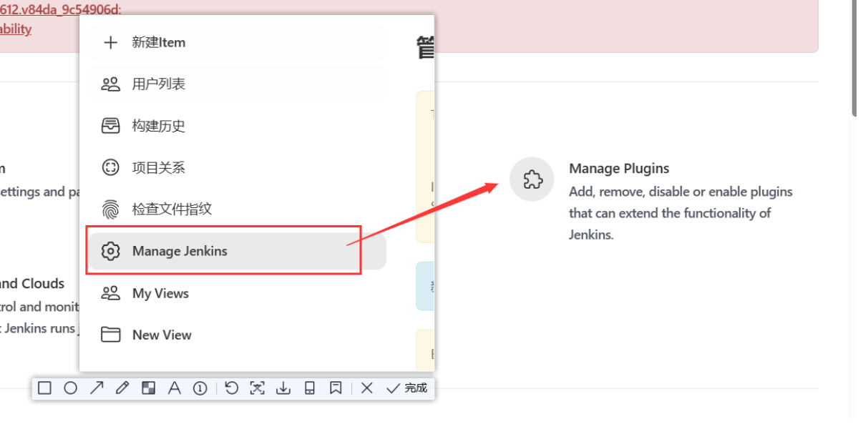Viewport: 868px width, 424px height.
Task: Select the arrow annotation tool
Action: (x=97, y=388)
